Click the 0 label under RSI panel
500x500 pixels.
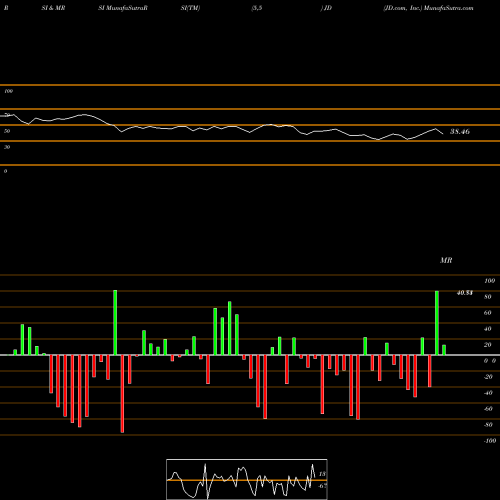click(x=5, y=171)
